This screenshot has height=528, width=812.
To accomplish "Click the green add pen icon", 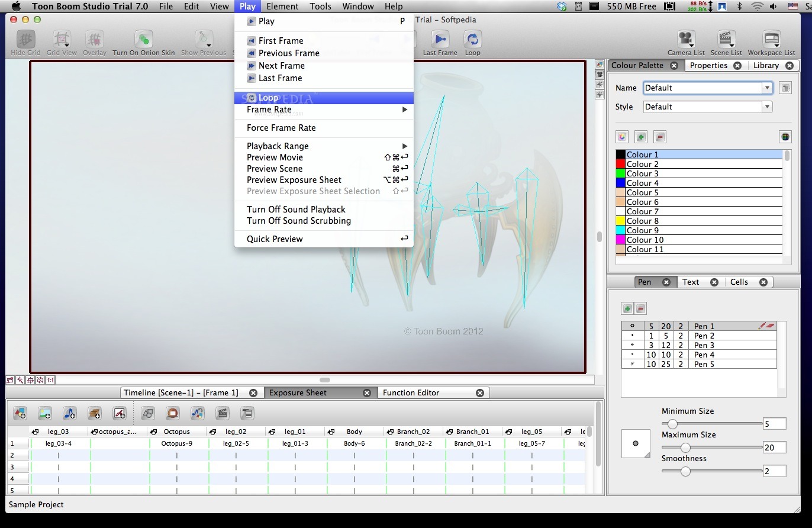I will (x=627, y=308).
